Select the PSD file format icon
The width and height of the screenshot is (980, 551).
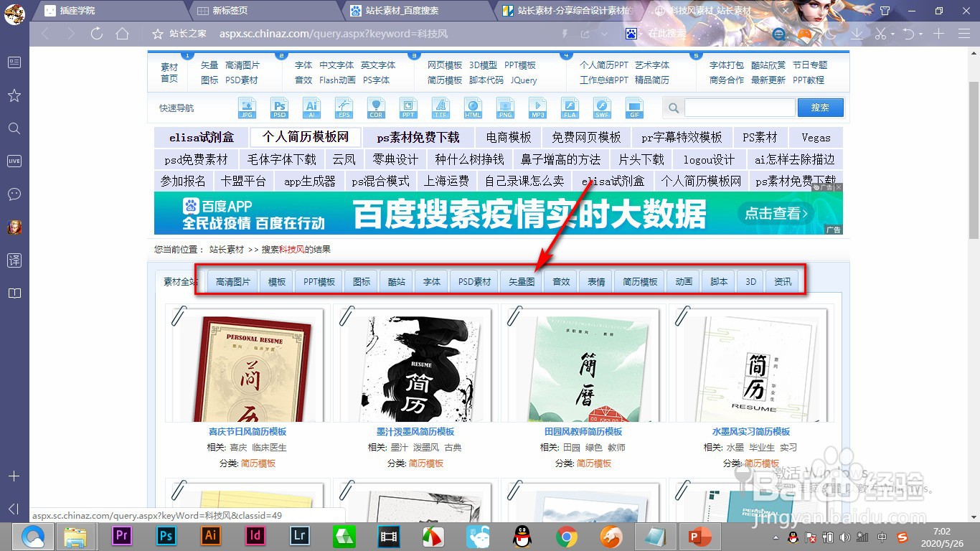click(280, 108)
